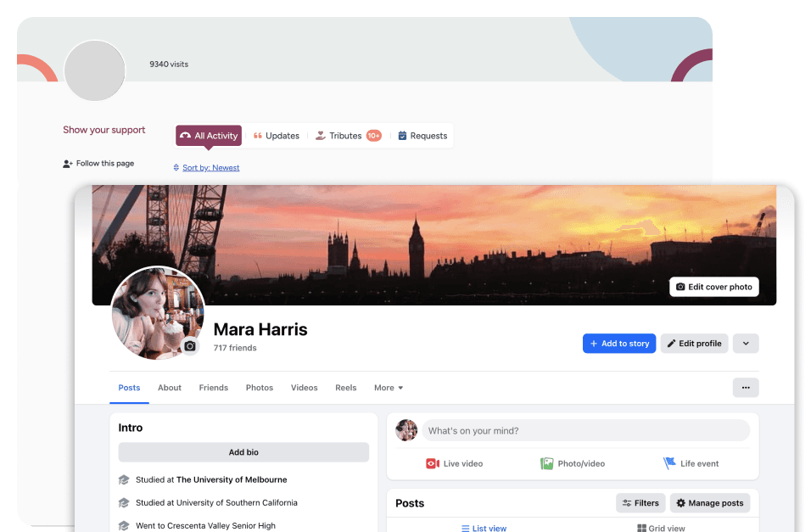This screenshot has height=532, width=811.
Task: Open The University of Melbourne link
Action: pos(232,479)
